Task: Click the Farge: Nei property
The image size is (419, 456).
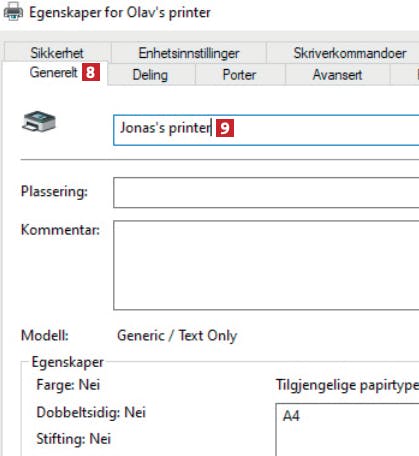Action: [x=68, y=385]
